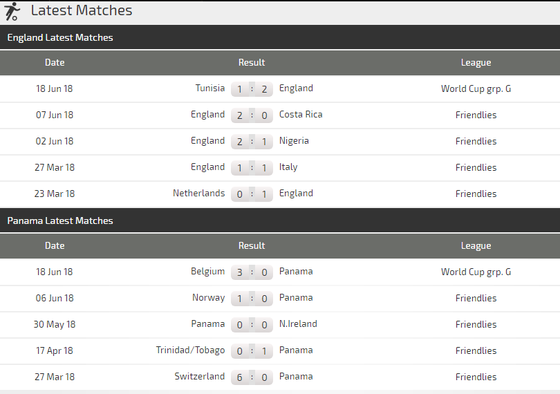This screenshot has width=560, height=394.
Task: Open the Costa Rica team link
Action: coord(301,114)
